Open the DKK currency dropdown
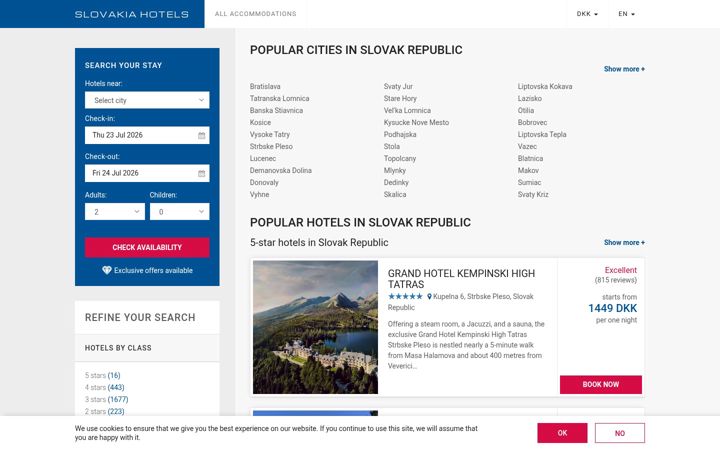 pyautogui.click(x=587, y=14)
